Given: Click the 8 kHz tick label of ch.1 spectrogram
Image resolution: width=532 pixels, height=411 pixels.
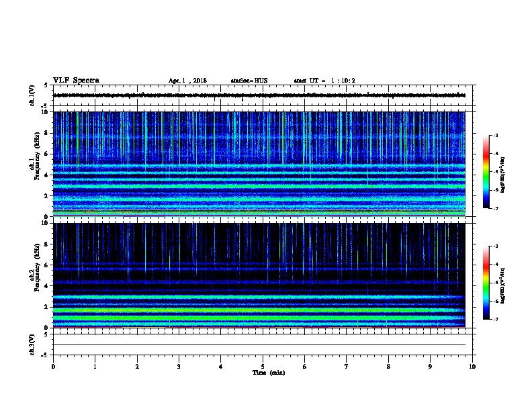Looking at the screenshot, I should pyautogui.click(x=46, y=133).
